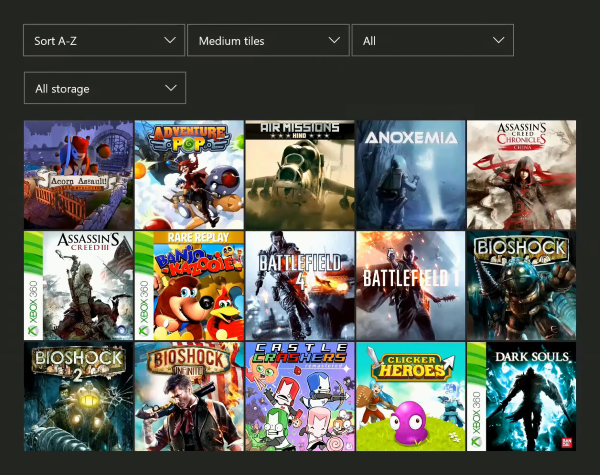Open the Medium tiles size dropdown
Screen dimensions: 600x475
tap(268, 40)
